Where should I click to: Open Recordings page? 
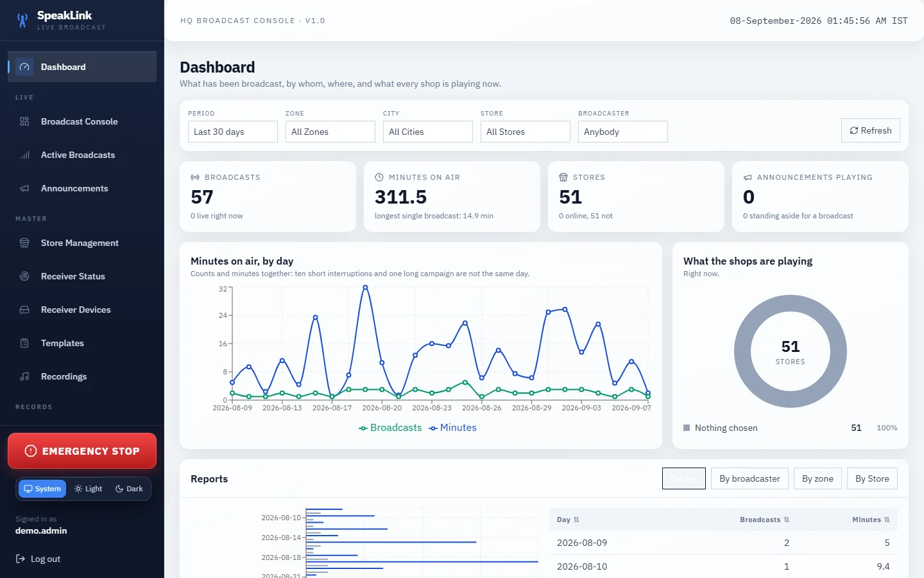point(82,376)
